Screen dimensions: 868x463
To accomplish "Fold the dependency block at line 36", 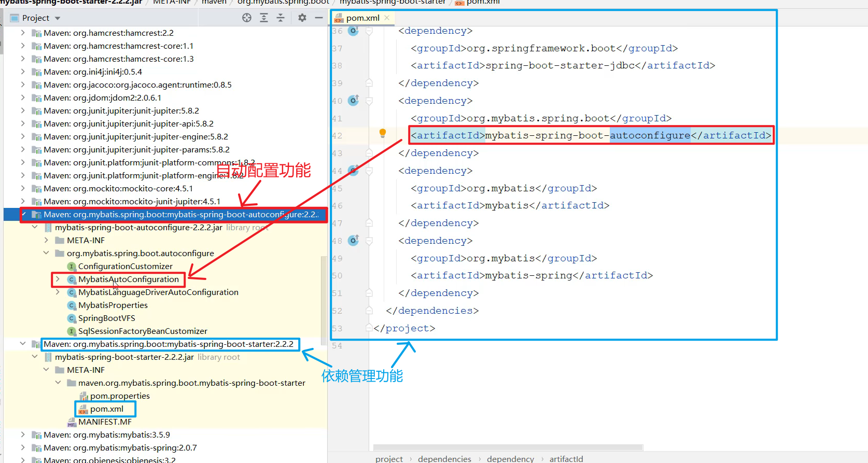I will (369, 31).
